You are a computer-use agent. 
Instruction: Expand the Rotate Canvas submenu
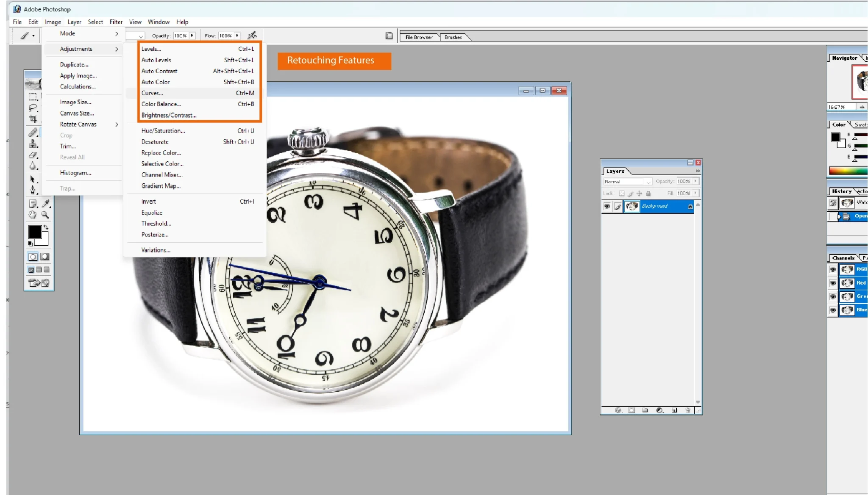(x=83, y=124)
